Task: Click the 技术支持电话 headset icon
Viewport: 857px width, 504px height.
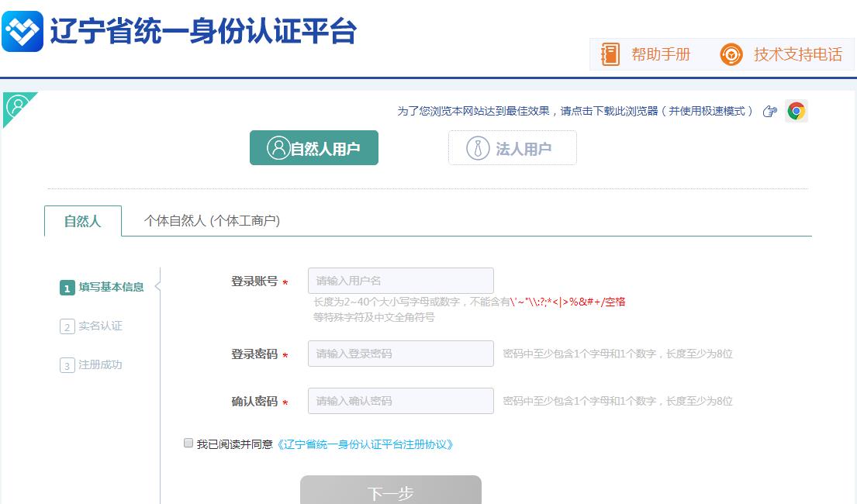Action: pyautogui.click(x=730, y=54)
